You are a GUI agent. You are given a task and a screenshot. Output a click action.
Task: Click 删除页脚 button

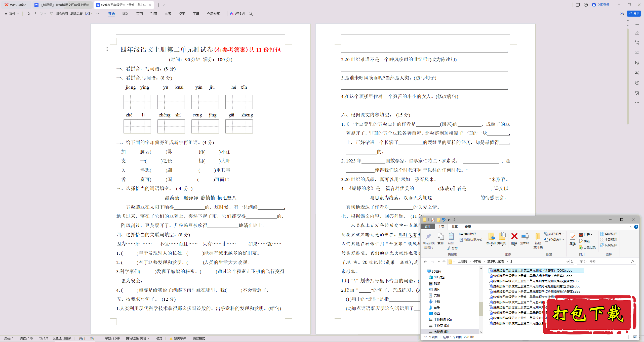point(76,14)
